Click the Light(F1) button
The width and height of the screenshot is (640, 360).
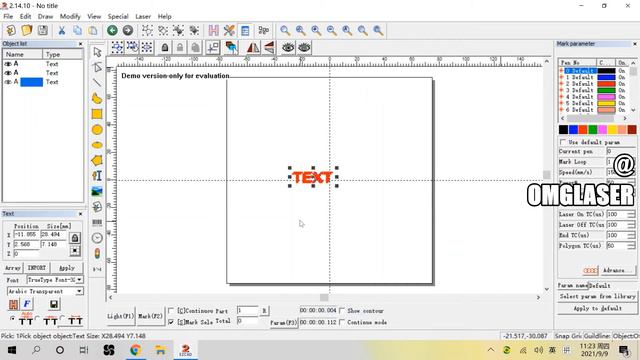point(120,316)
